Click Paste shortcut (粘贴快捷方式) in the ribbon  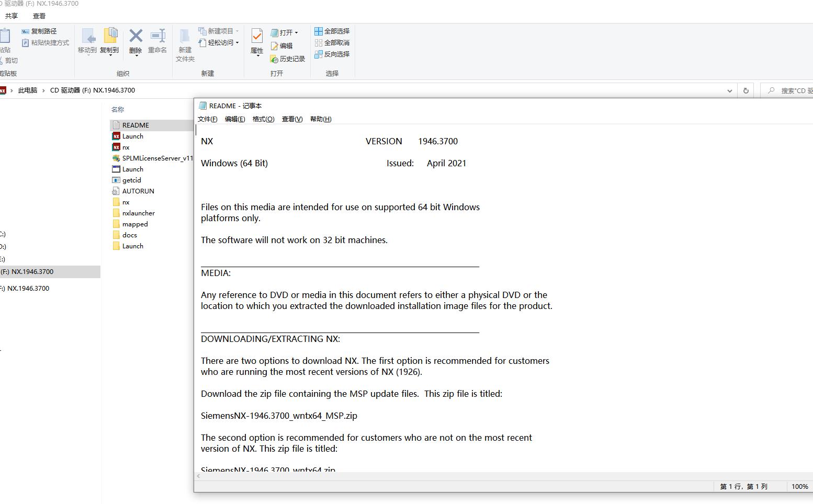(45, 43)
